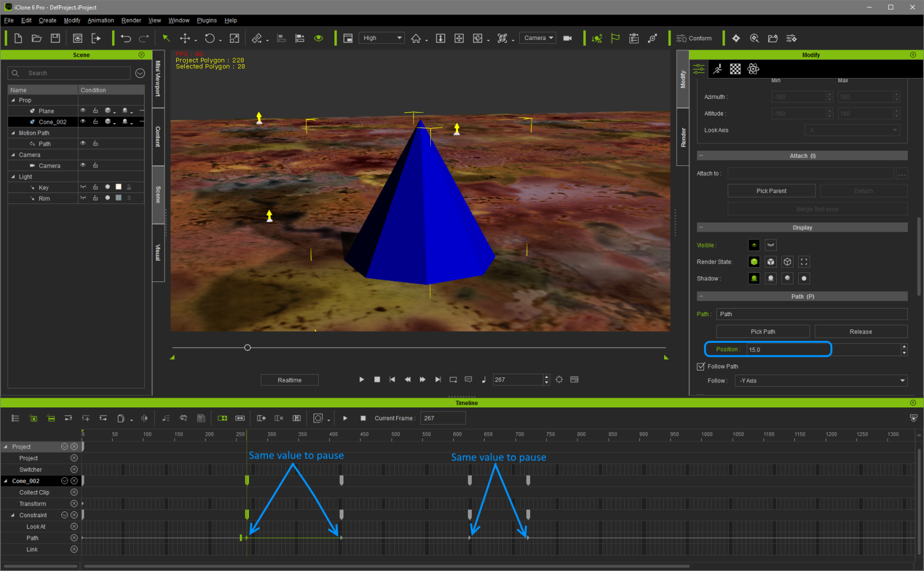Open the Animation menu

100,20
